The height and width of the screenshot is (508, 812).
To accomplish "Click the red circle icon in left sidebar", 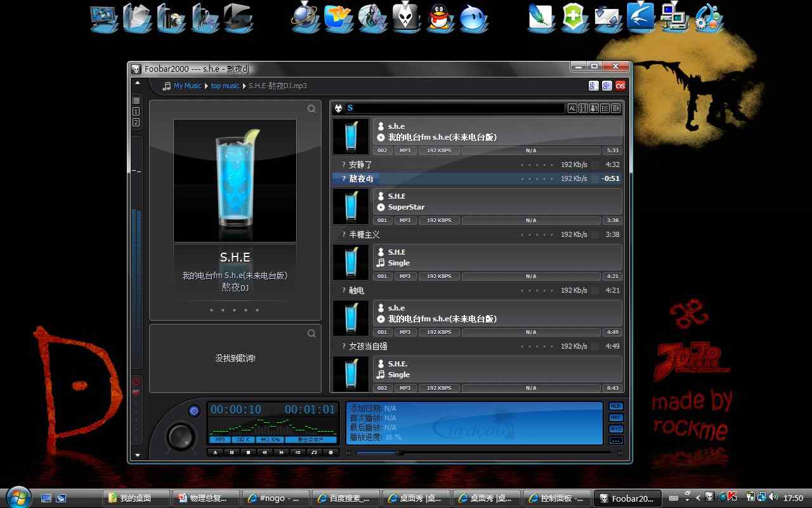I will click(x=136, y=382).
